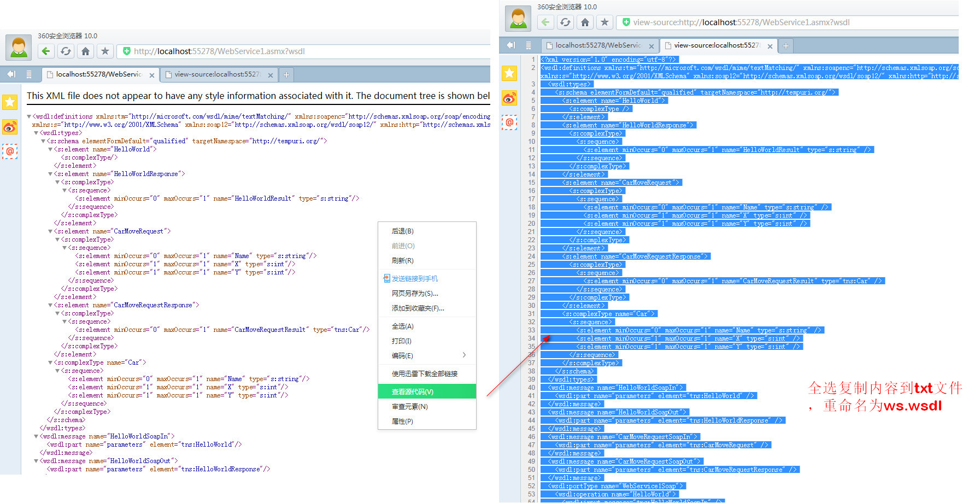Image resolution: width=980 pixels, height=503 pixels.
Task: Open the 编码(E) submenu in the context menu
Action: click(402, 355)
